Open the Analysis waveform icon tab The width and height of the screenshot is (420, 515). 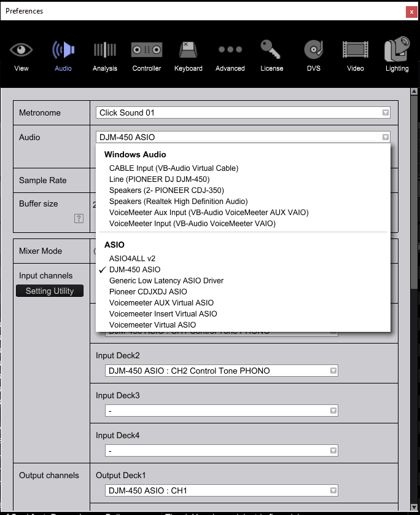104,50
